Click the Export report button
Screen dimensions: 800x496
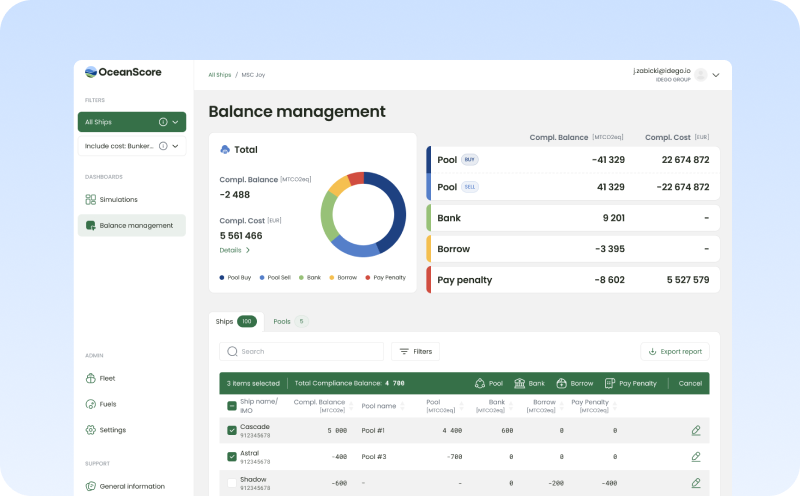[x=675, y=351]
